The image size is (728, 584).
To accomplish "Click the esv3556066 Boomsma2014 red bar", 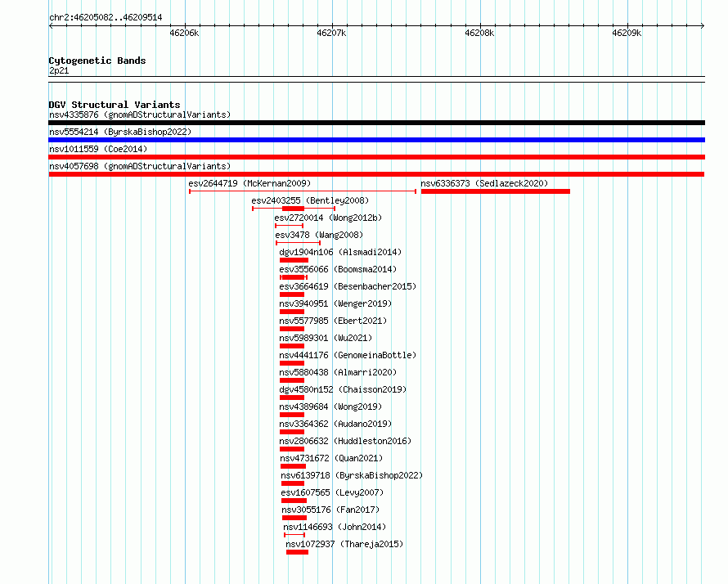I will pyautogui.click(x=294, y=277).
